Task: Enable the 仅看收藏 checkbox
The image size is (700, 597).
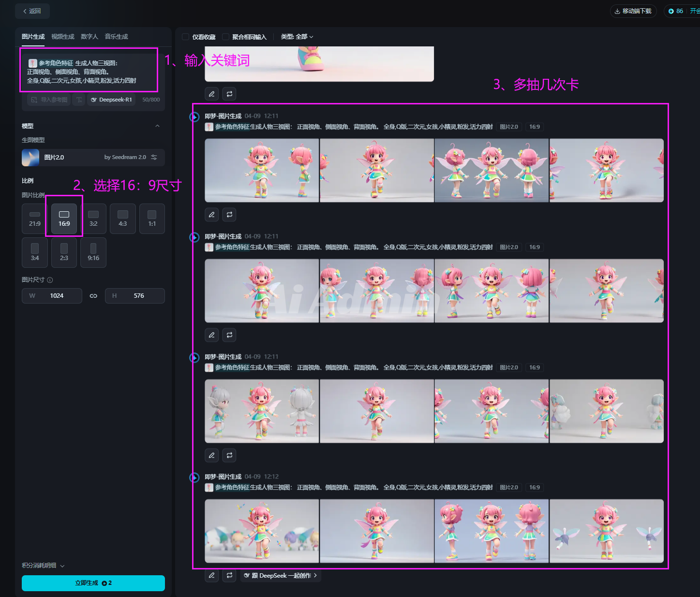Action: tap(185, 37)
